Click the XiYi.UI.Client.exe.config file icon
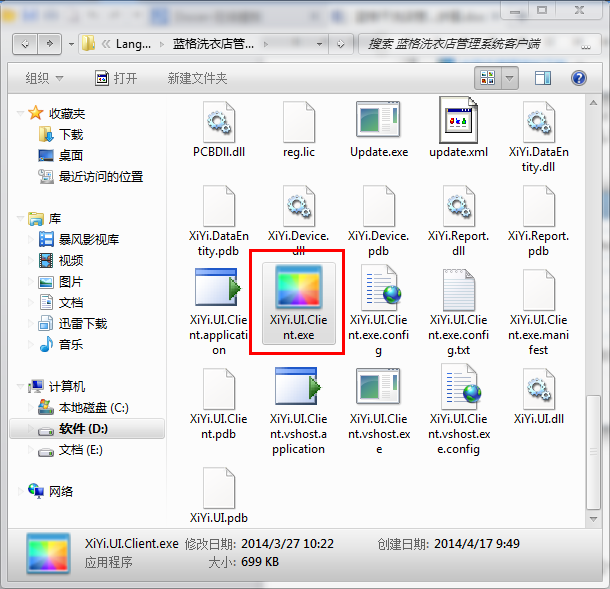610x589 pixels. coord(378,289)
